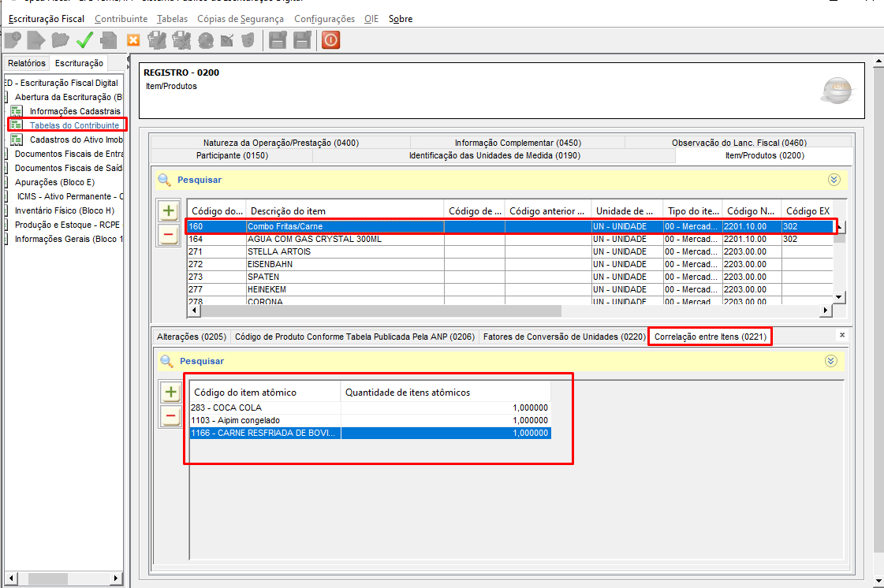
Task: Click red minus in item/produtos table
Action: [x=168, y=234]
